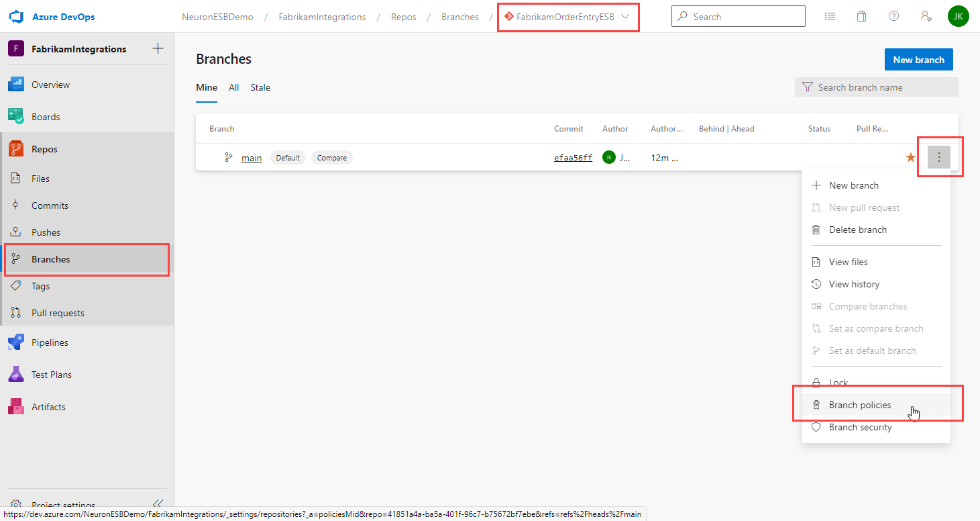Click the Branch column header

pyautogui.click(x=221, y=129)
